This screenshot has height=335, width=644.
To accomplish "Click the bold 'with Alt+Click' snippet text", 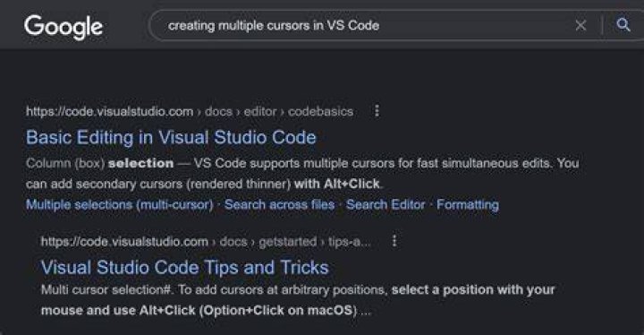I will pos(337,184).
